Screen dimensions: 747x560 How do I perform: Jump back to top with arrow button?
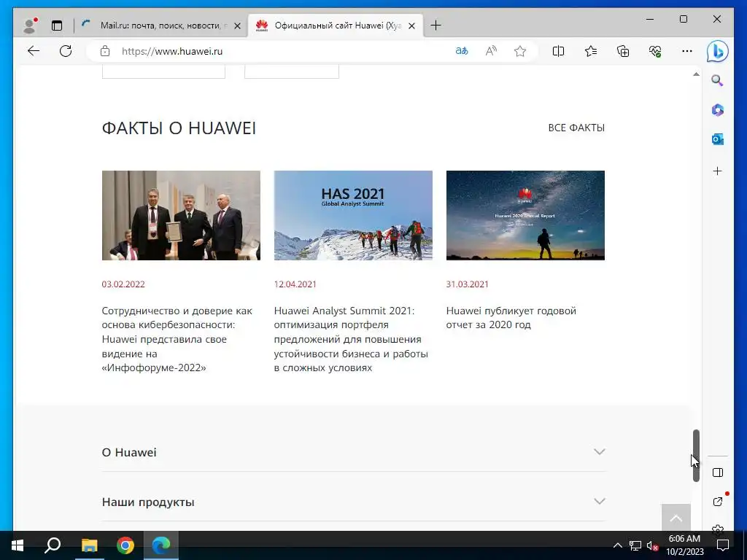[x=676, y=518]
